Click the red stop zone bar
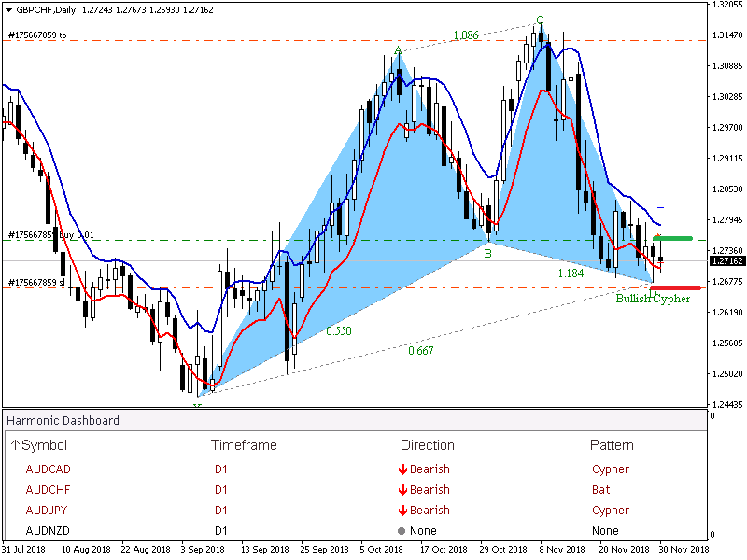The width and height of the screenshot is (747, 560). tap(675, 287)
